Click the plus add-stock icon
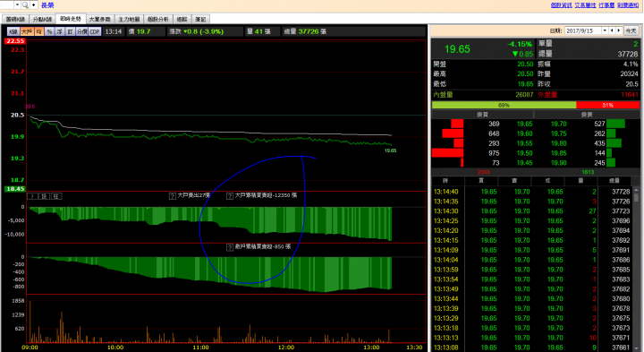Screen dimensions: 644x352 pos(34,5)
